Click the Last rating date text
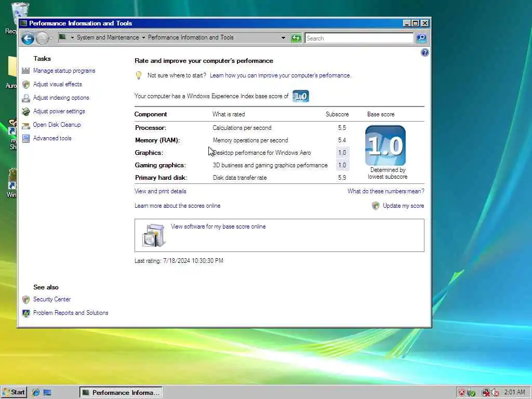Image resolution: width=532 pixels, height=399 pixels. [179, 261]
